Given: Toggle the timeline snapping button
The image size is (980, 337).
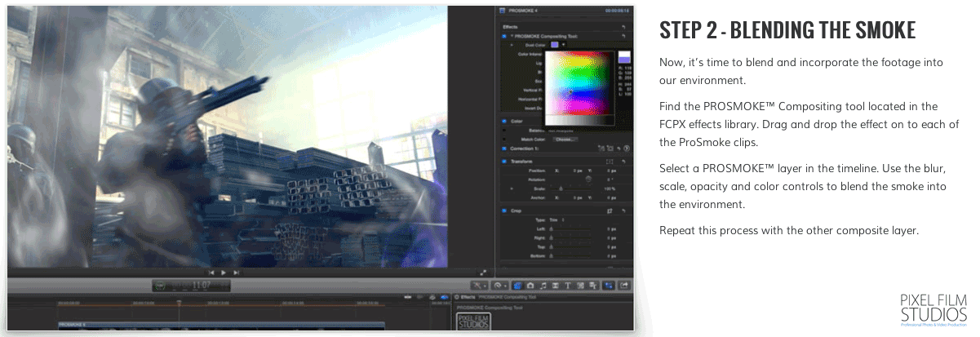Looking at the screenshot, I should tap(445, 296).
